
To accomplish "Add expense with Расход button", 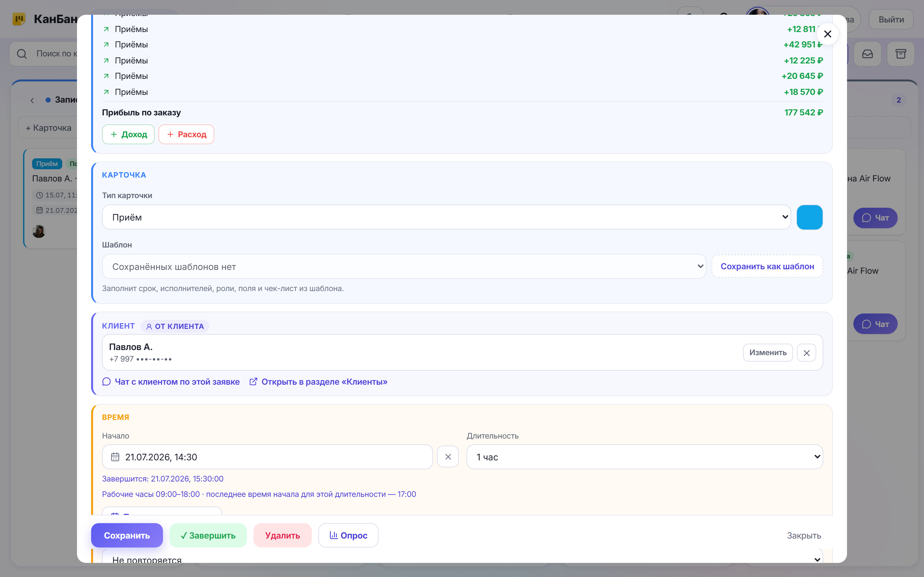I will coord(186,134).
